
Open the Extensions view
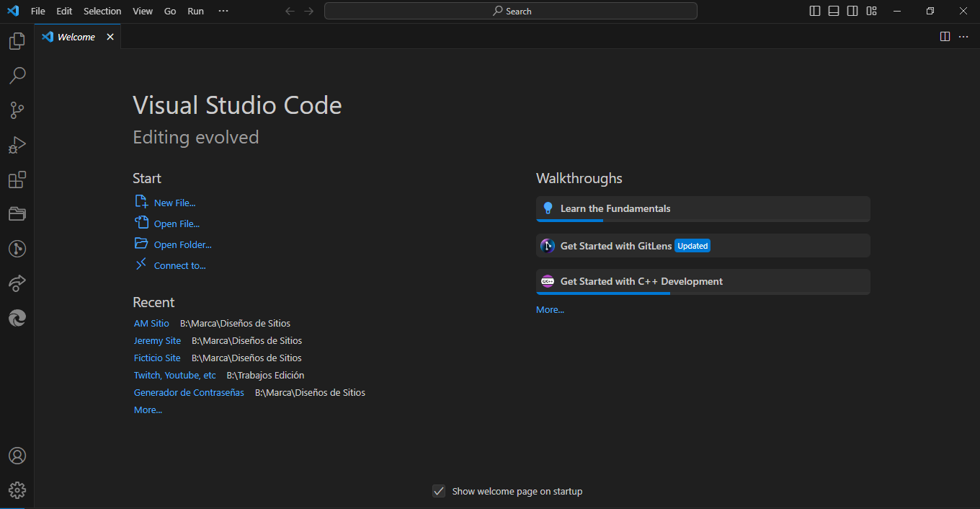[x=17, y=180]
